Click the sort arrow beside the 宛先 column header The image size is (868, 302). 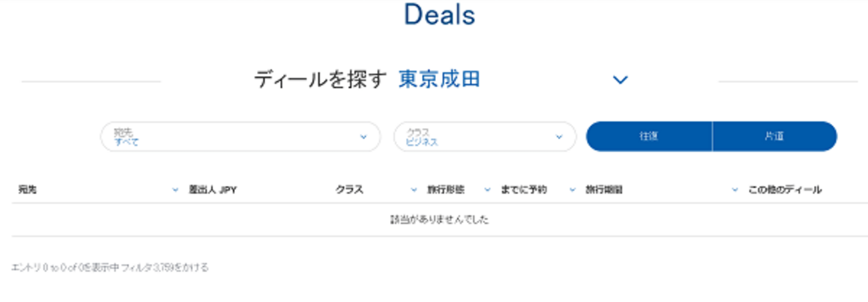(175, 190)
